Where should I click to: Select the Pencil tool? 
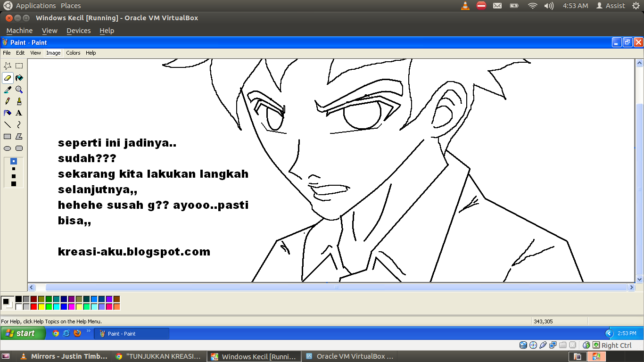(x=8, y=101)
